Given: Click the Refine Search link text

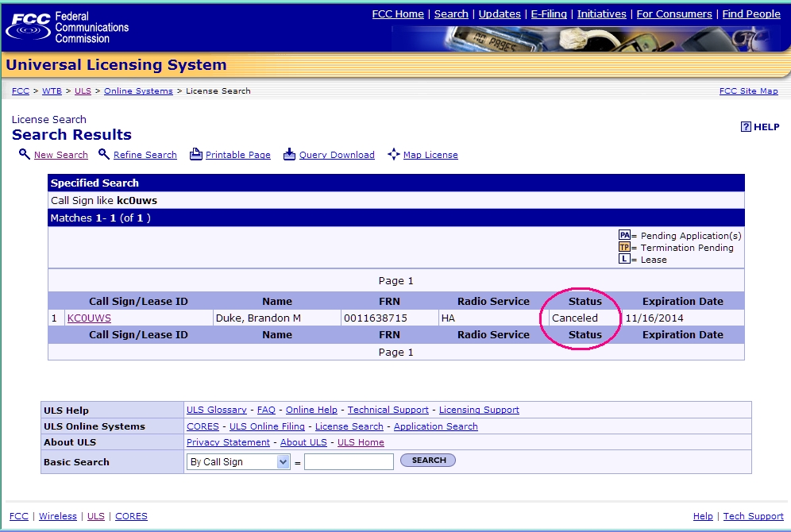Looking at the screenshot, I should 145,155.
